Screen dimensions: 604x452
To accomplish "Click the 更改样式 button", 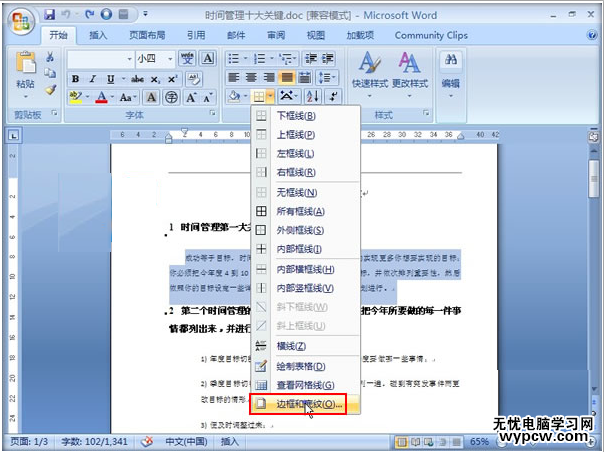I will click(x=410, y=74).
